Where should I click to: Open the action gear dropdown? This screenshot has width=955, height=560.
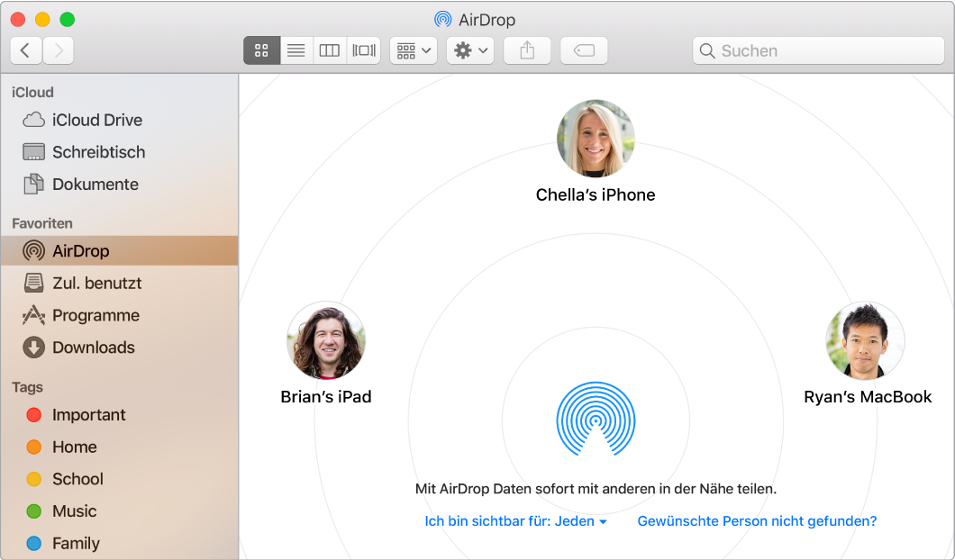(470, 50)
